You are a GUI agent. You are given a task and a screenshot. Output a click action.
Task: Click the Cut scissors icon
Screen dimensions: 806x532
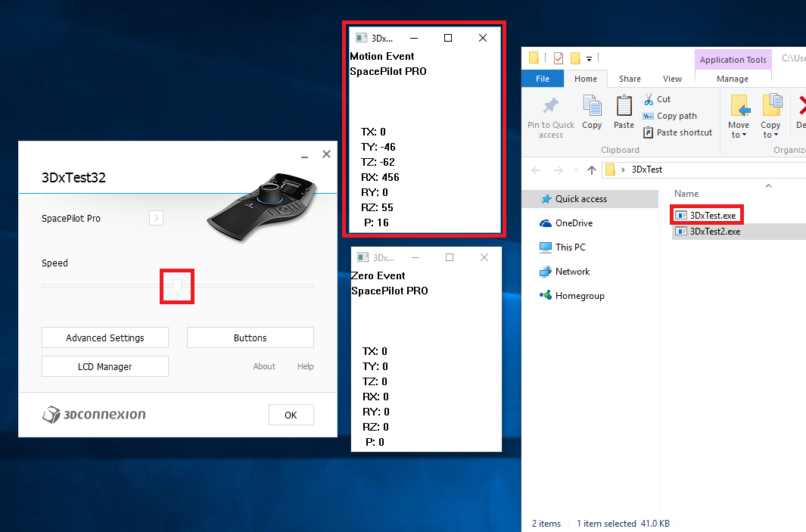click(x=649, y=99)
